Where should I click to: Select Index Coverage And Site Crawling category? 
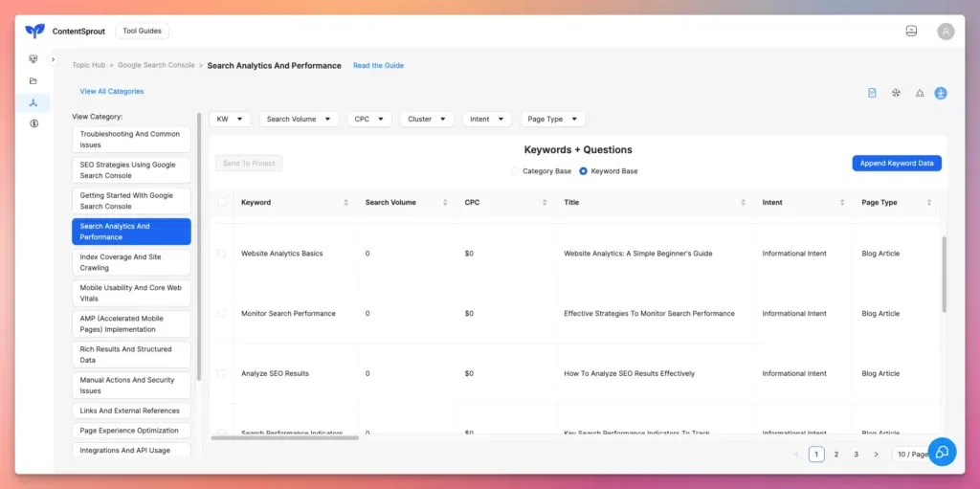pyautogui.click(x=131, y=262)
